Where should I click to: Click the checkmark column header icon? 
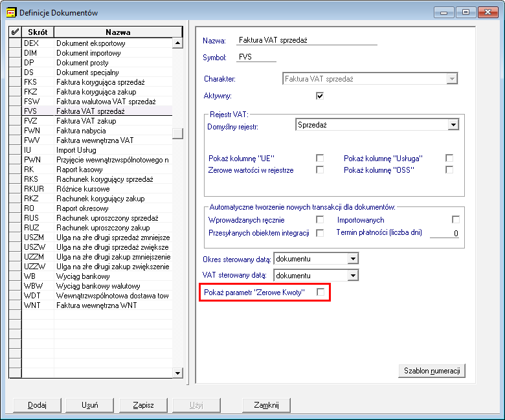click(x=15, y=32)
